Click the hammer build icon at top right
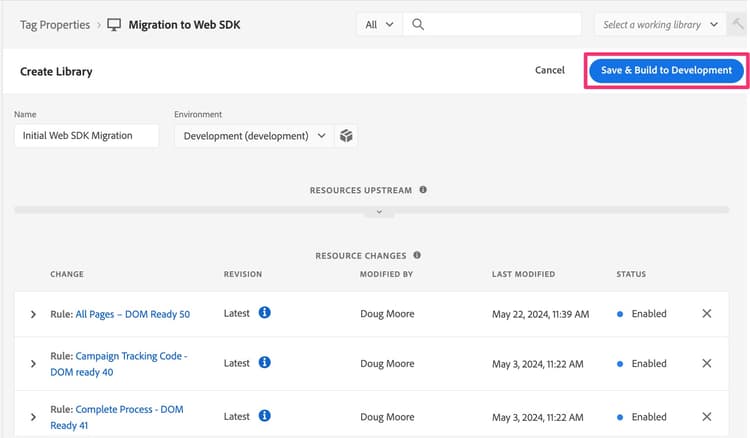This screenshot has height=438, width=750. click(x=738, y=24)
